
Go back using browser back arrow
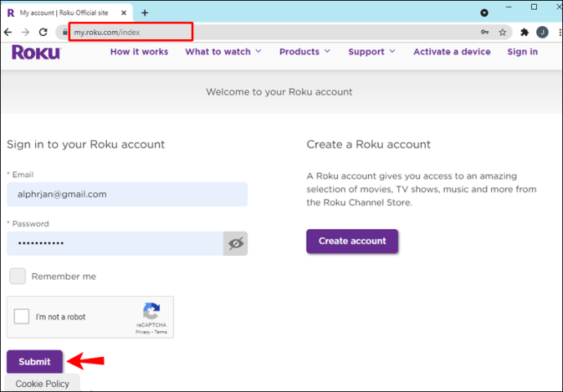8,33
